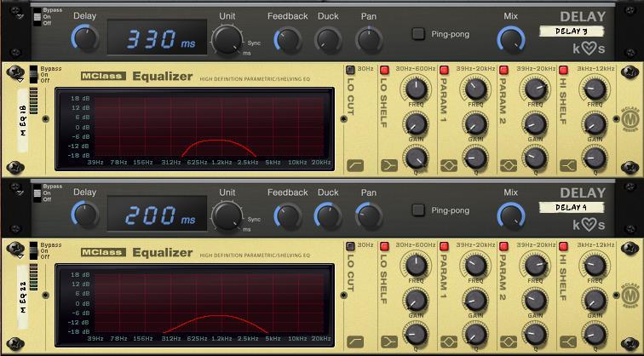Collapse the Delay 4 device with its fold arrow
This screenshot has height=356, width=644.
coord(20,192)
